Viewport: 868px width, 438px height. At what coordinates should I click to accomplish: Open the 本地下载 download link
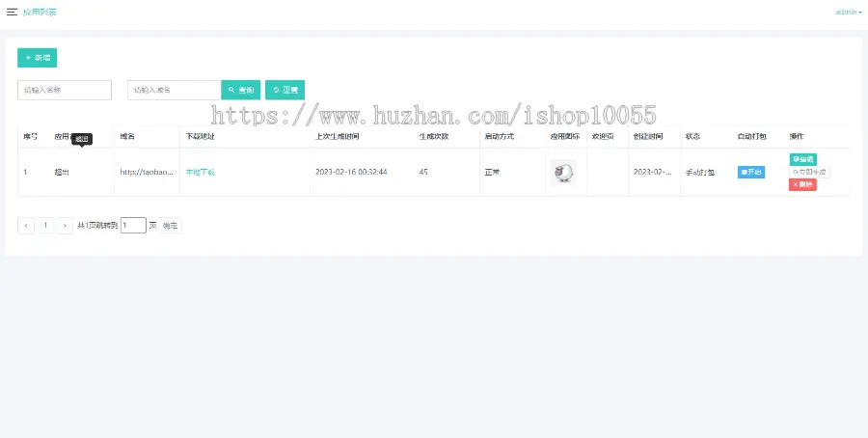200,173
